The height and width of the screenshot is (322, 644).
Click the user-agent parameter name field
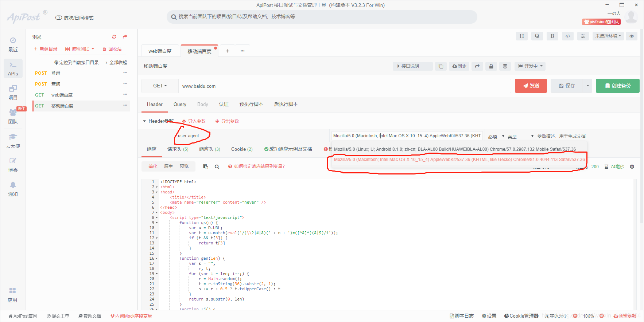pos(252,136)
